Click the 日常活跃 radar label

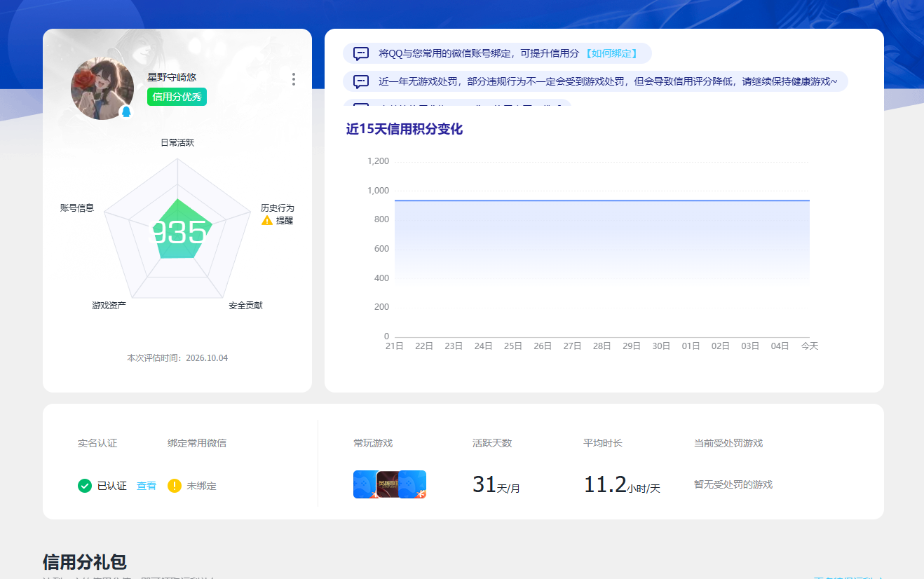point(177,142)
